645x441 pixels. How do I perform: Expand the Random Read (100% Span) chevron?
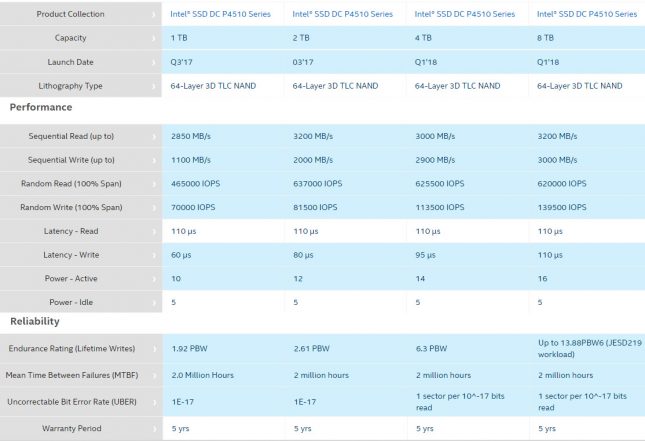coord(154,184)
